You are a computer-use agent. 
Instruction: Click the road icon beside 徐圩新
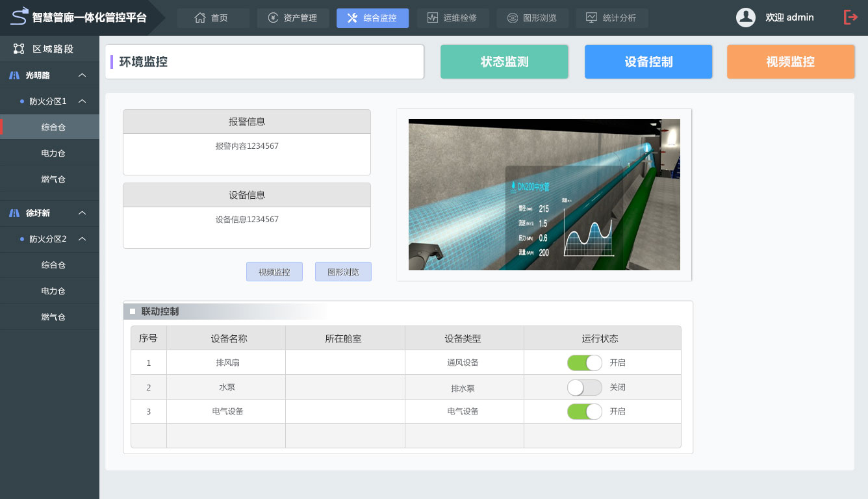[14, 213]
